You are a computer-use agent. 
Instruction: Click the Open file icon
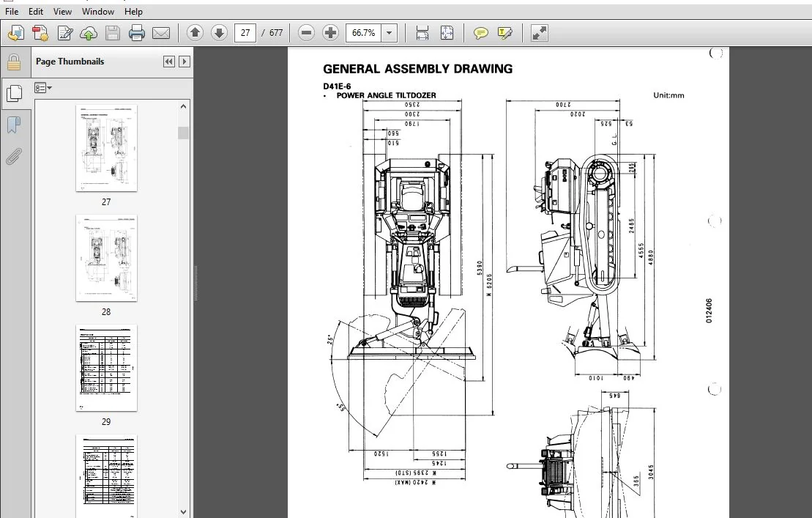coord(16,33)
